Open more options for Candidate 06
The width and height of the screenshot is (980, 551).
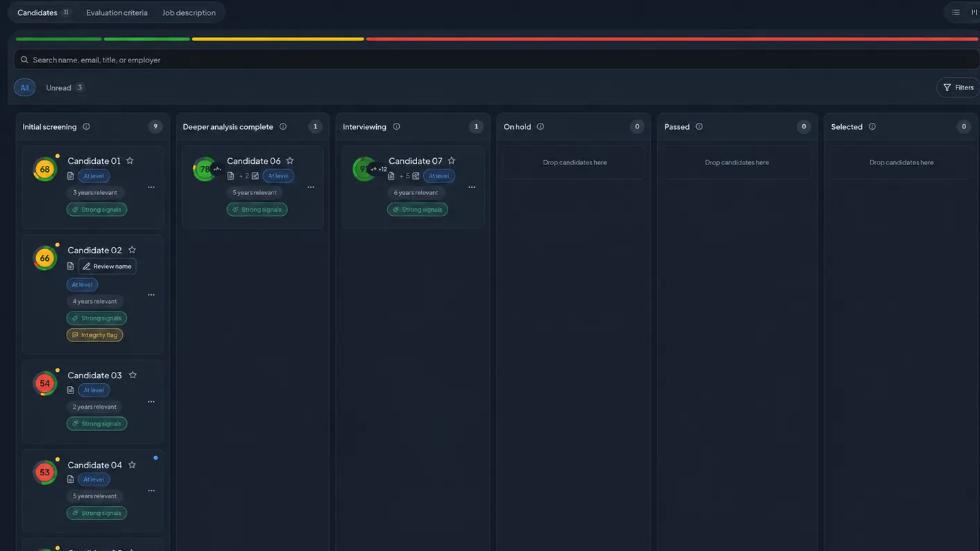tap(311, 187)
